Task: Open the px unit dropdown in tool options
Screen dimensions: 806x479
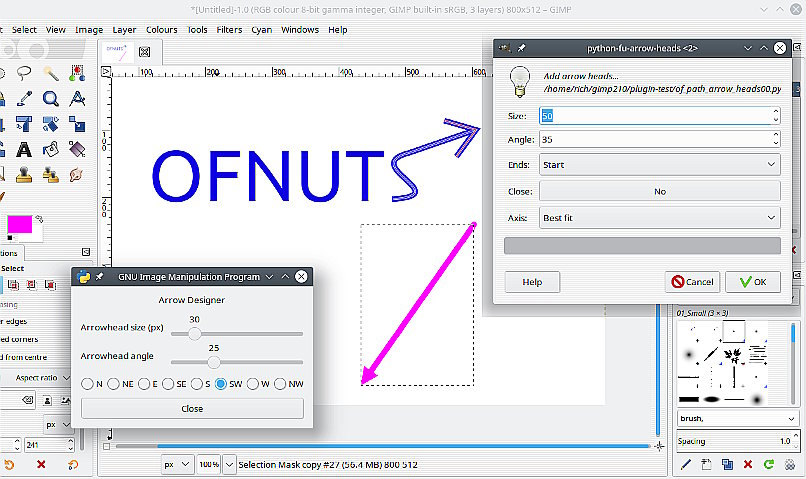Action: (x=58, y=425)
